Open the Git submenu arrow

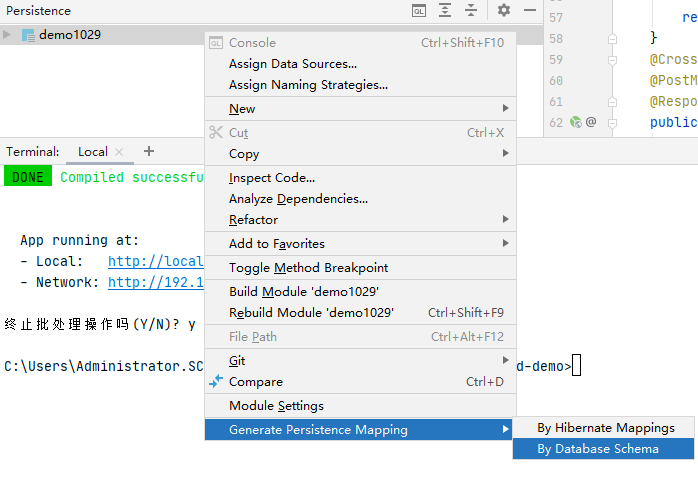point(505,360)
